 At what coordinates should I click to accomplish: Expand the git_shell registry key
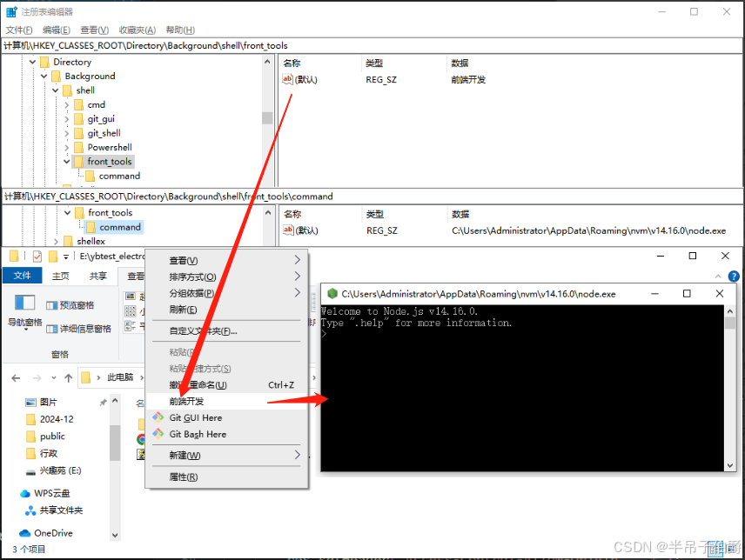(66, 133)
